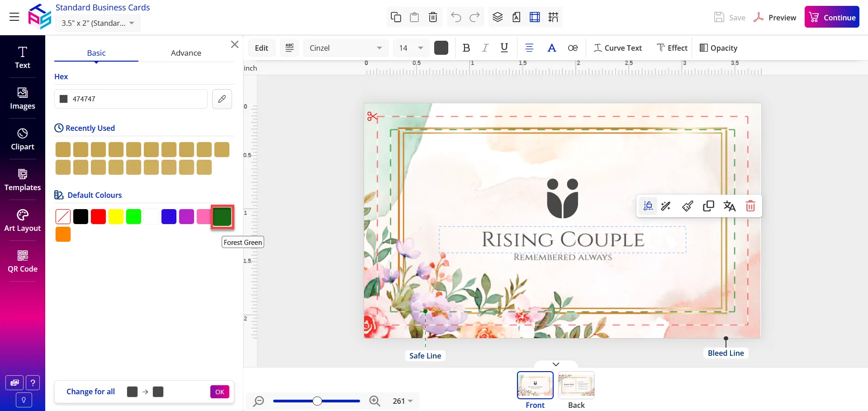The height and width of the screenshot is (411, 868).
Task: Open the hamburger main menu
Action: (14, 17)
